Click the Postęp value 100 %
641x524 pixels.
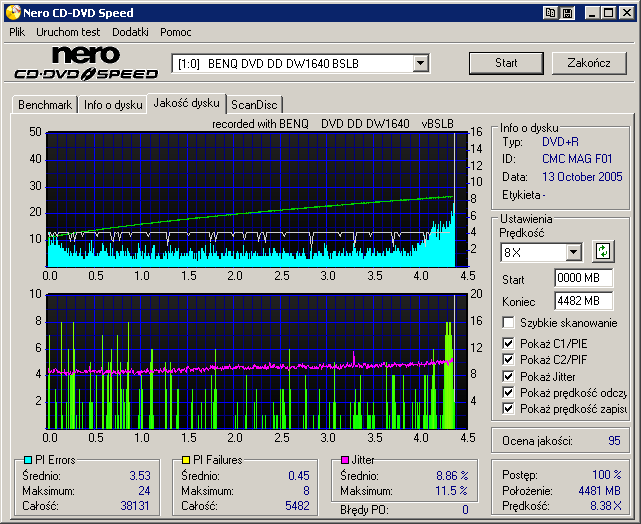pos(607,475)
